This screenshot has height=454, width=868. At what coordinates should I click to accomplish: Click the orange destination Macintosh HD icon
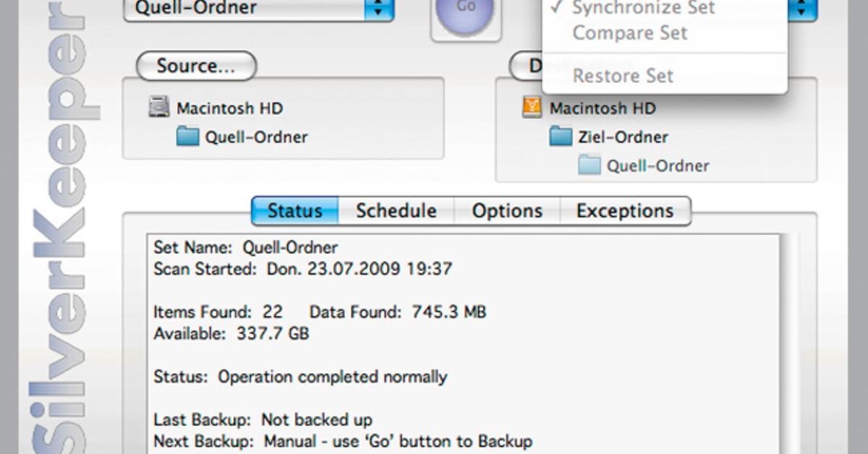532,108
